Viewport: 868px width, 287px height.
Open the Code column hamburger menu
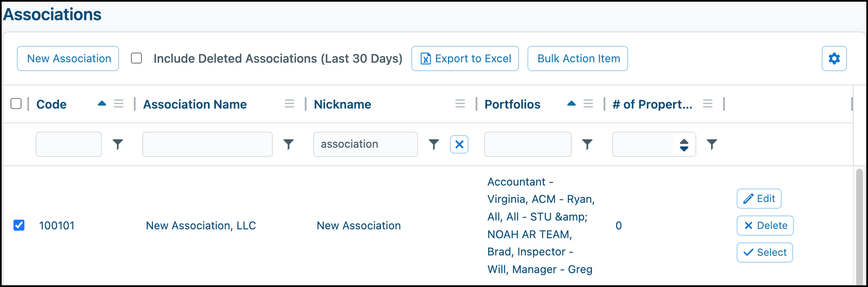pyautogui.click(x=119, y=104)
